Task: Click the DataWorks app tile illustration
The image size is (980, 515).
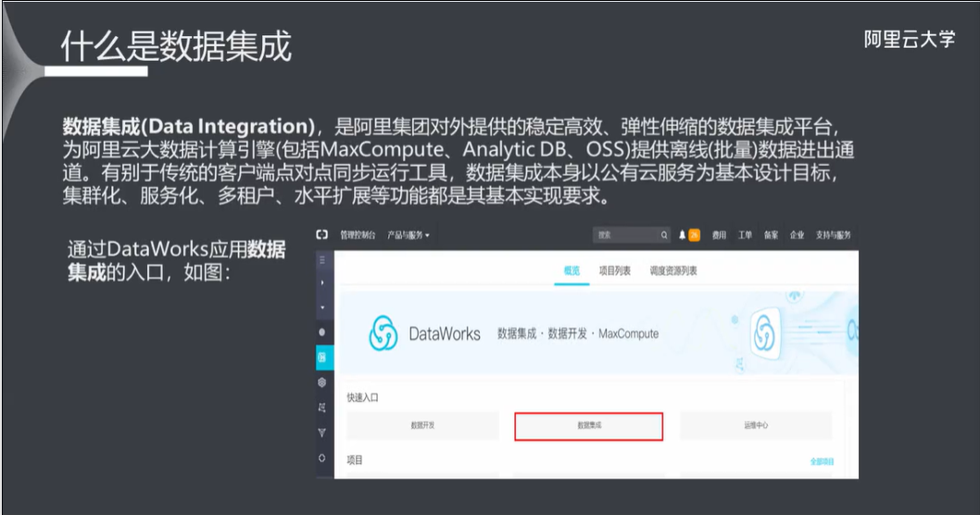Action: (x=765, y=333)
